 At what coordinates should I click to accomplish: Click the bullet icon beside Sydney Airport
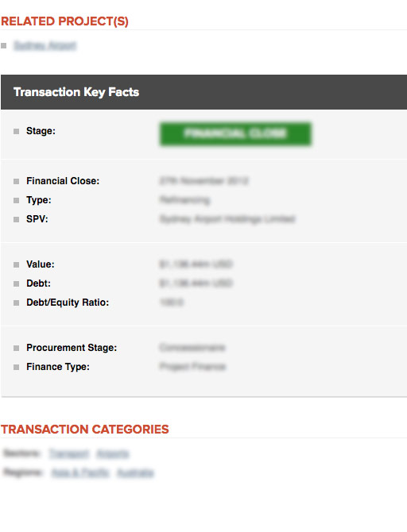(x=4, y=45)
